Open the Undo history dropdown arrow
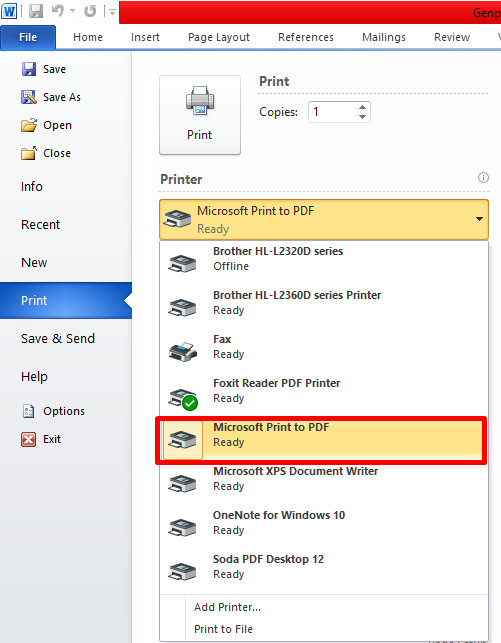Viewport: 501px width, 643px height. click(x=72, y=11)
